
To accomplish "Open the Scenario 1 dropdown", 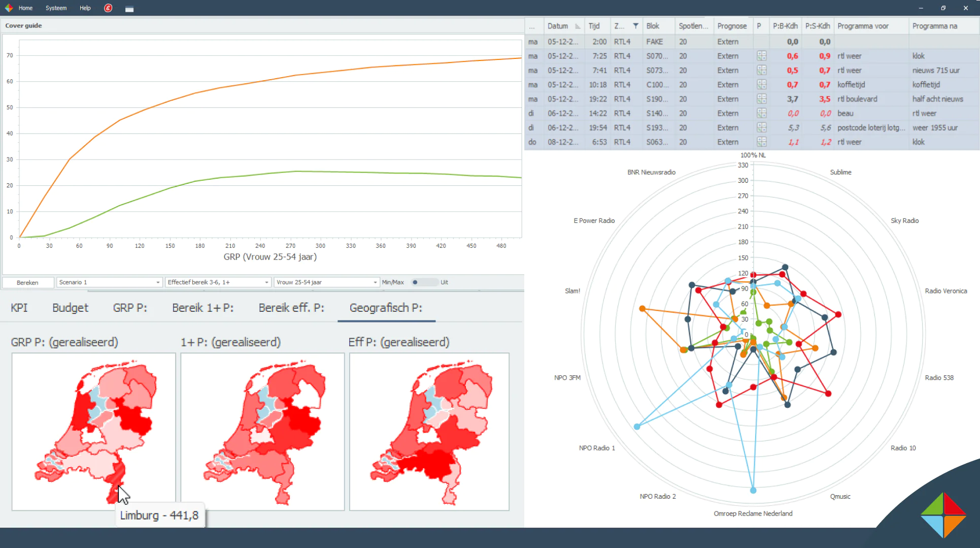I will [x=110, y=282].
